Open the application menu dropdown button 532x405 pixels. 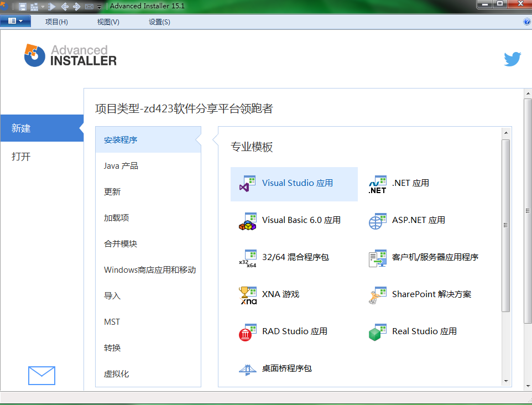click(15, 22)
